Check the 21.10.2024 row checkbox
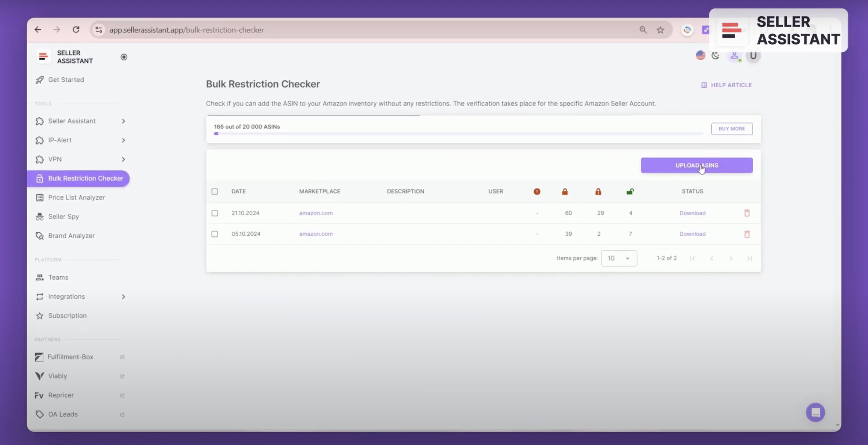Screen dimensions: 868x445 (x=215, y=213)
